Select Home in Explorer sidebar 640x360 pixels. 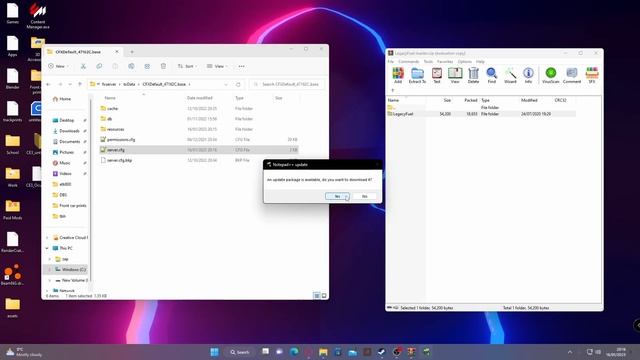coord(65,99)
